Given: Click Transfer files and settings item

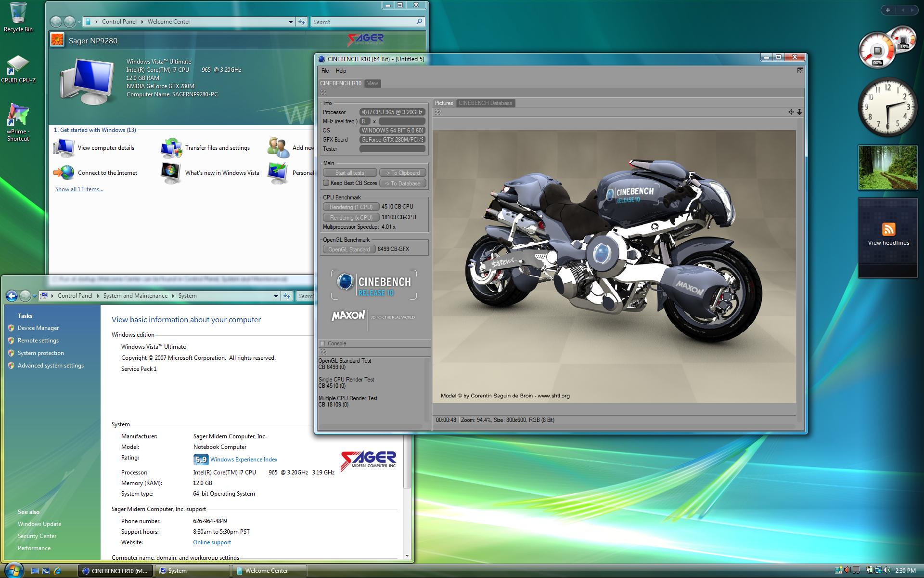Looking at the screenshot, I should click(205, 148).
